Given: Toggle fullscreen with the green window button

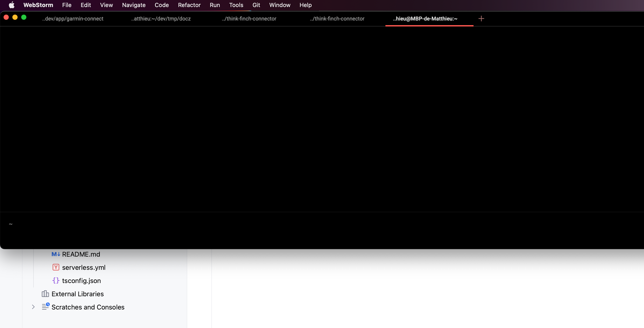Looking at the screenshot, I should [24, 17].
